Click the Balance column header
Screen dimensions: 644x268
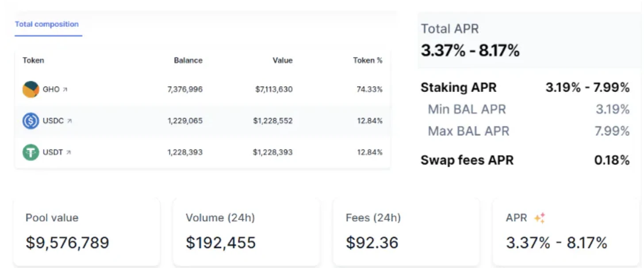(188, 60)
